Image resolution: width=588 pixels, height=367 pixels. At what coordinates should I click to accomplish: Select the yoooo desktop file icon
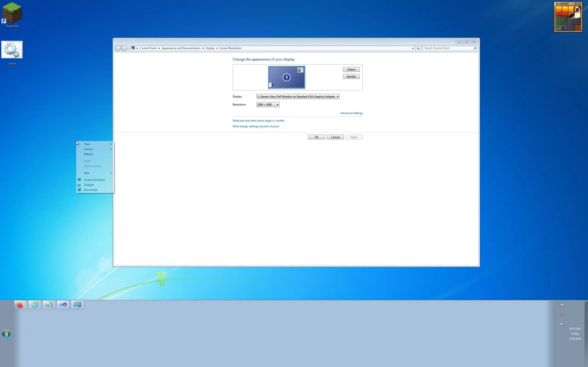(x=12, y=50)
